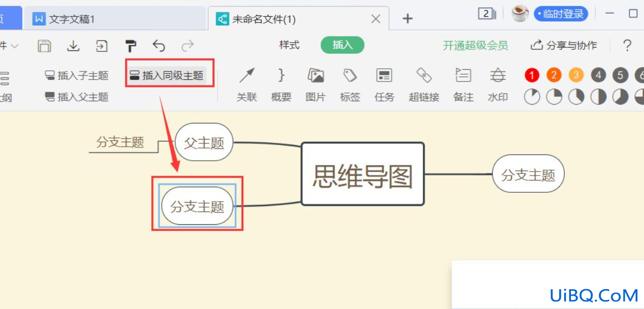Apply priority marker 4 gray circle

pos(599,75)
